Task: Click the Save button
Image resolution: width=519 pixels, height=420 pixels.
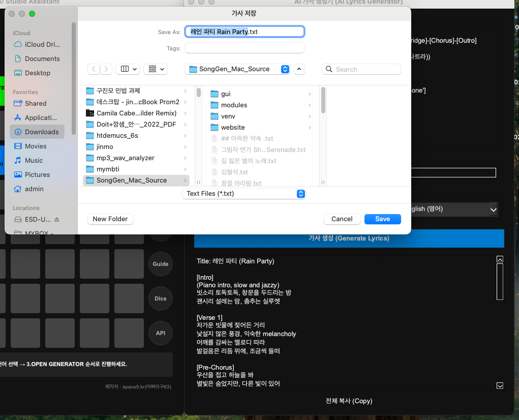Action: (382, 219)
